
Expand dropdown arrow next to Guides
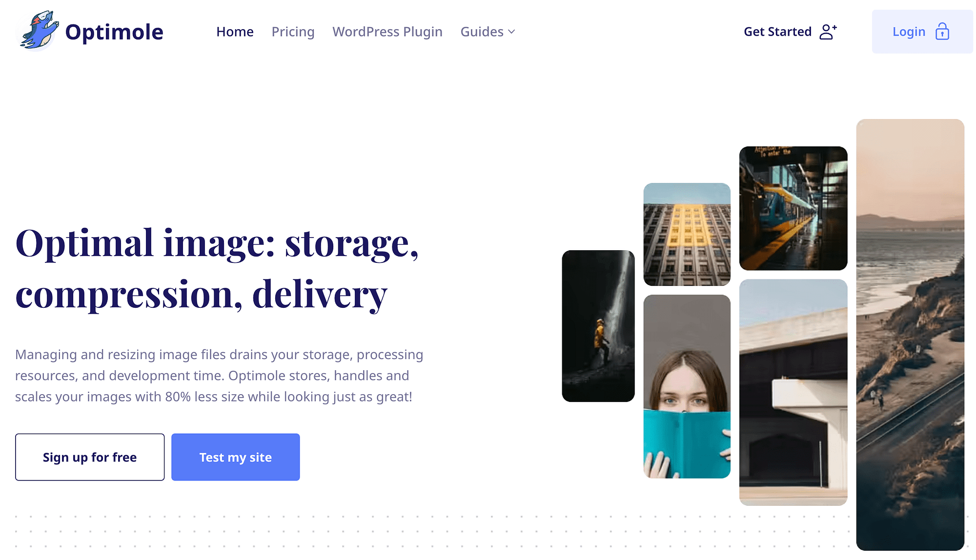511,32
